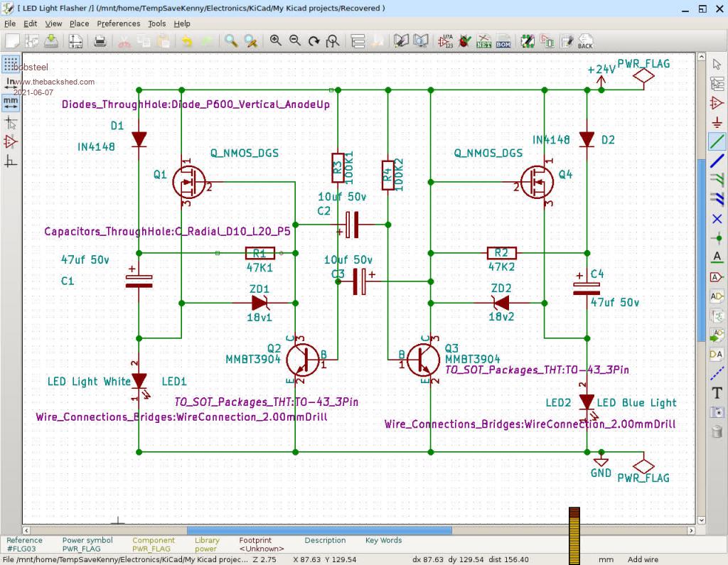
Task: Open the Preferences menu
Action: coord(119,23)
